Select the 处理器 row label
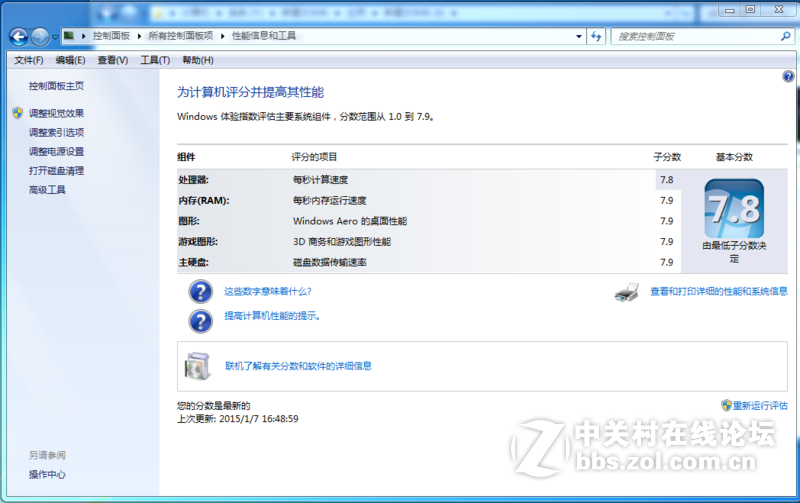The height and width of the screenshot is (503, 800). [193, 180]
